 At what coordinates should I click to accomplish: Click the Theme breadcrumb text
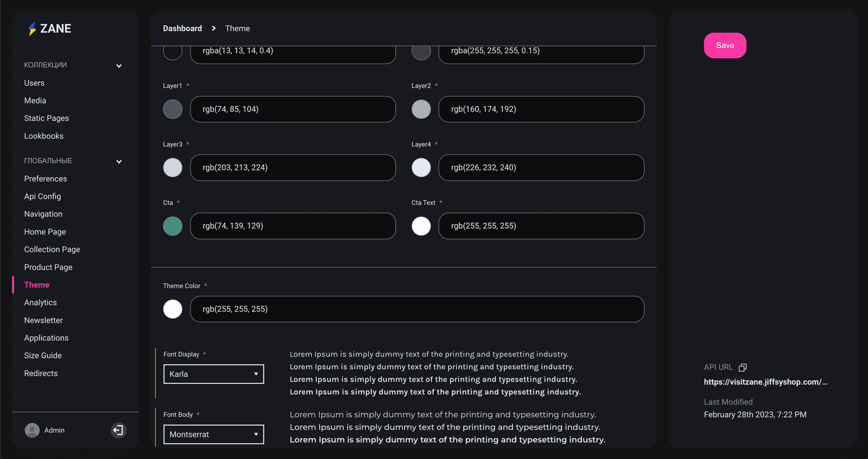tap(237, 28)
